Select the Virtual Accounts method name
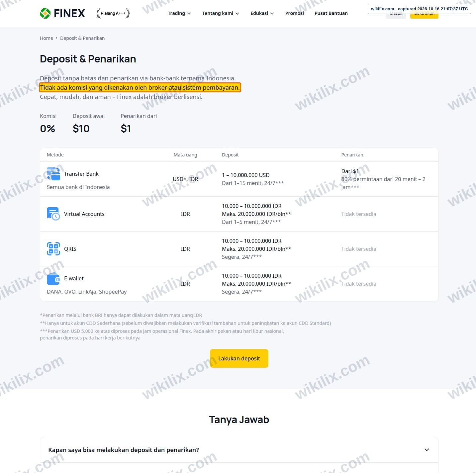This screenshot has width=476, height=473. (84, 214)
